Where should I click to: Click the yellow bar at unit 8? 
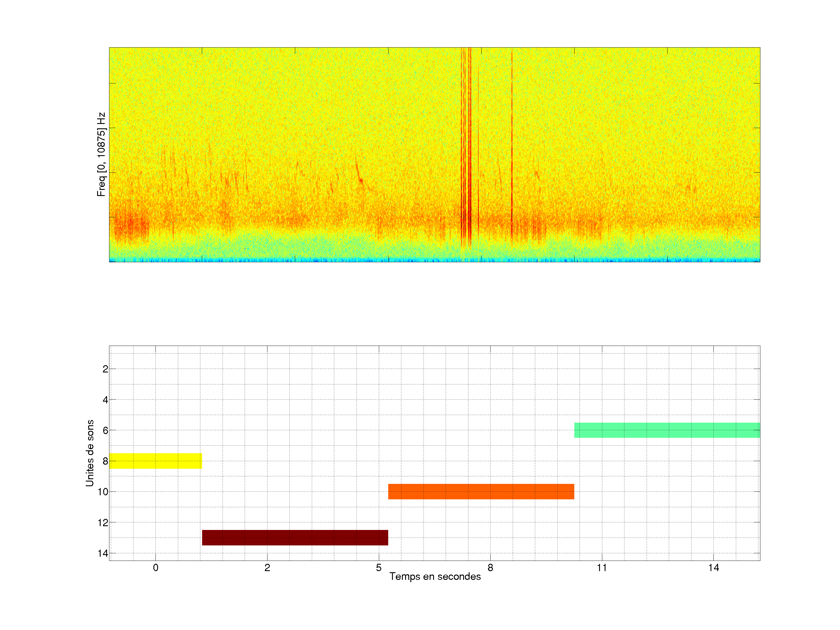click(x=155, y=461)
